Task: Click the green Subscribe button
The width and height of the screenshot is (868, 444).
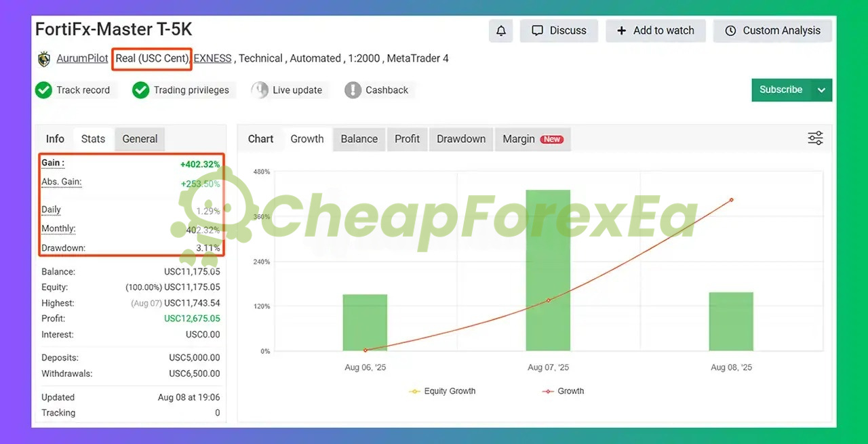Action: pos(781,89)
